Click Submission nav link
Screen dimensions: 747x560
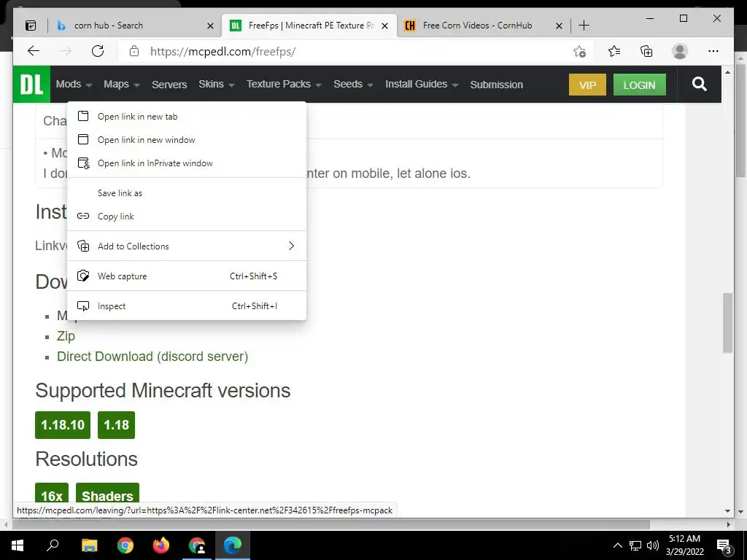point(496,85)
